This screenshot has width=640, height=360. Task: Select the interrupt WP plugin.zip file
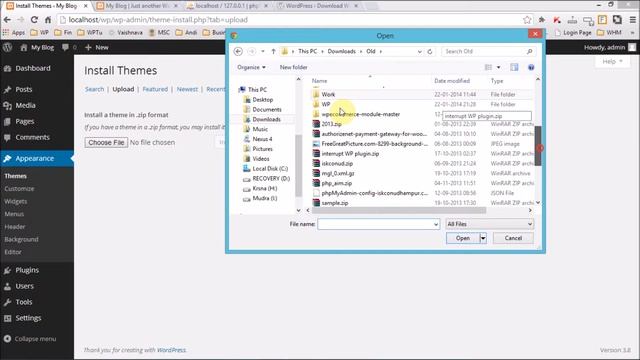(x=350, y=153)
